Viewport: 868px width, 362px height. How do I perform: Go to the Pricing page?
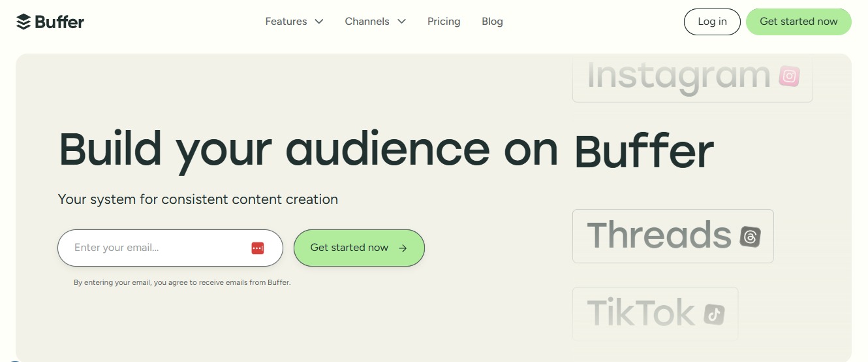tap(444, 22)
